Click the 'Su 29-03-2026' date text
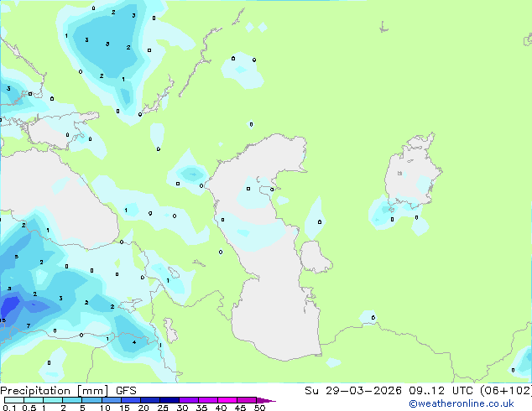The height and width of the screenshot is (411, 532). pyautogui.click(x=353, y=391)
